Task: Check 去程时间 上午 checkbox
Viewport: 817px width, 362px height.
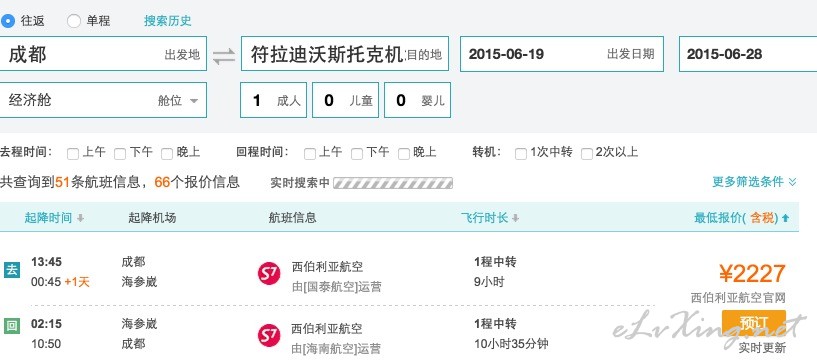Action: coord(73,154)
